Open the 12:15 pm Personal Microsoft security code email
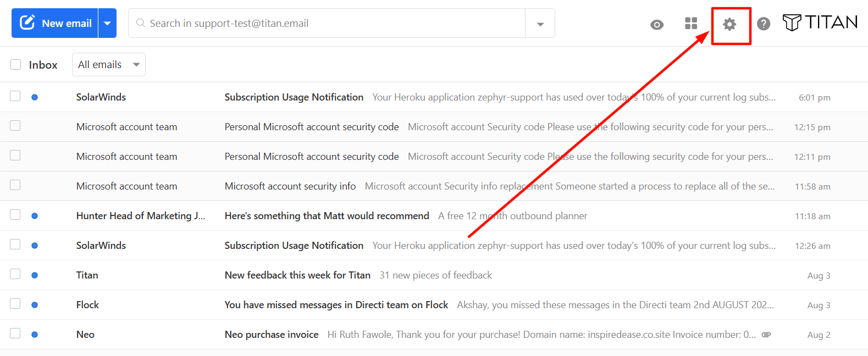The width and height of the screenshot is (868, 356). (434, 127)
